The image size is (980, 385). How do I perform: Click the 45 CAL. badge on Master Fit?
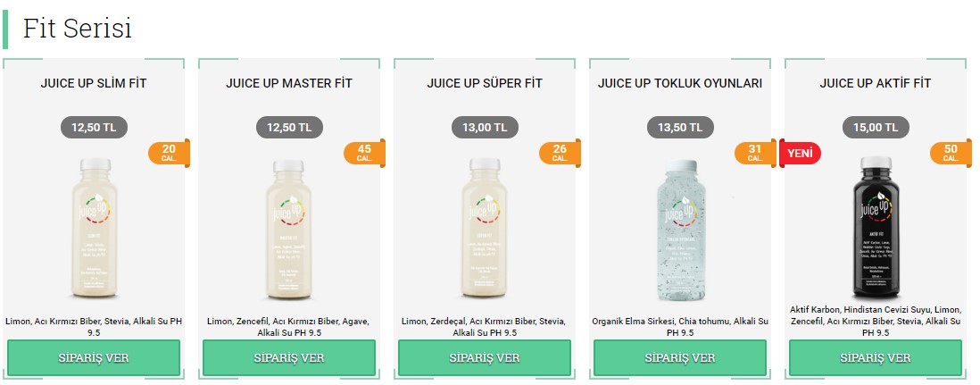[x=364, y=153]
